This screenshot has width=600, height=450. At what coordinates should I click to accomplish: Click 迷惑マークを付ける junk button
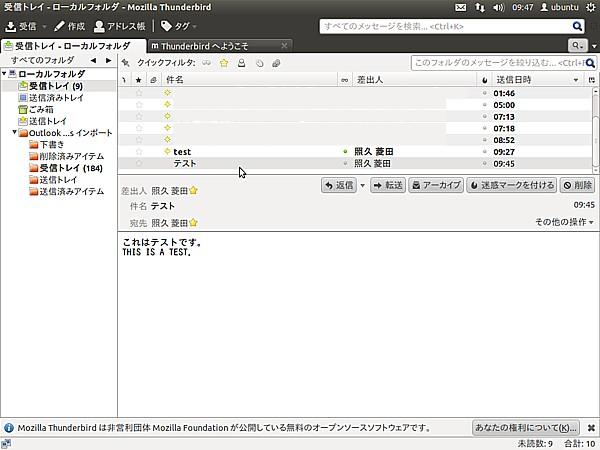[x=511, y=185]
